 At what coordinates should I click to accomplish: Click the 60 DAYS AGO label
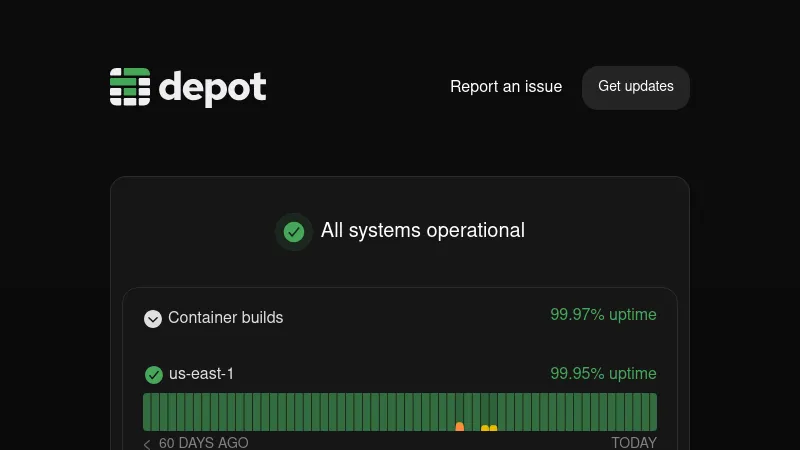(203, 443)
